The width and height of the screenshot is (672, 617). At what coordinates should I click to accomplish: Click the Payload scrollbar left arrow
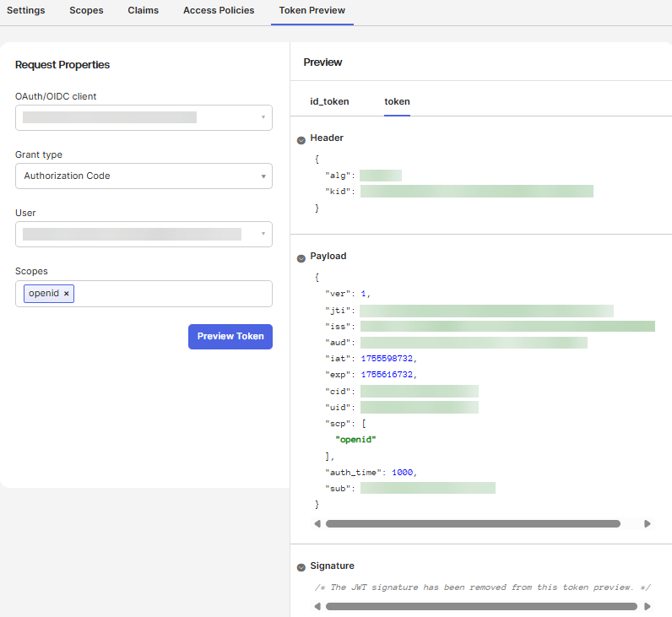[x=317, y=523]
